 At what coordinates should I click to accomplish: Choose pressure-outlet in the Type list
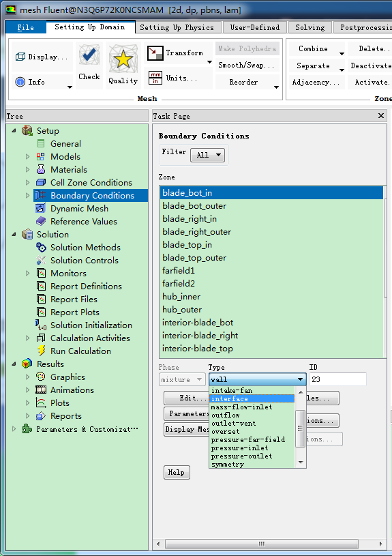coord(252,456)
